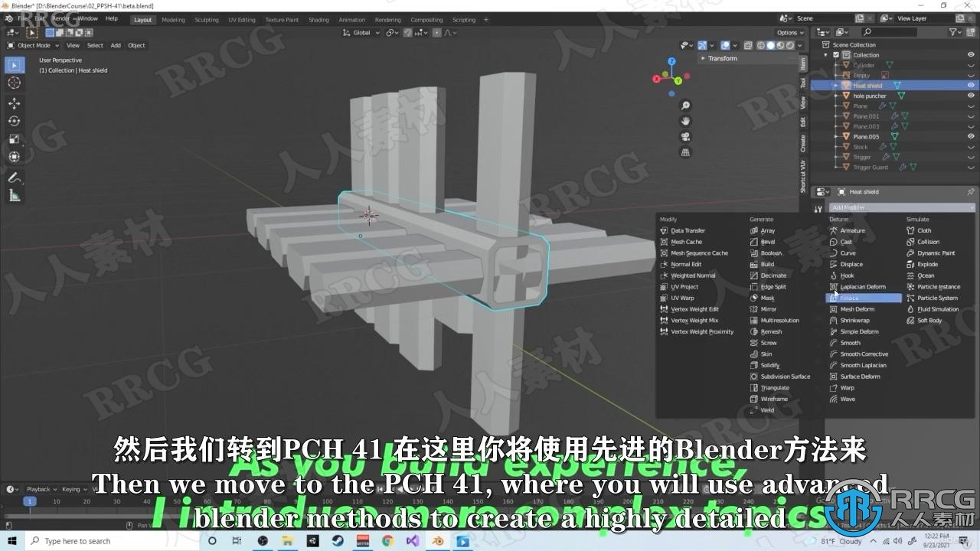Viewport: 980px width, 551px height.
Task: Select the Annotate pencil tool
Action: (15, 178)
